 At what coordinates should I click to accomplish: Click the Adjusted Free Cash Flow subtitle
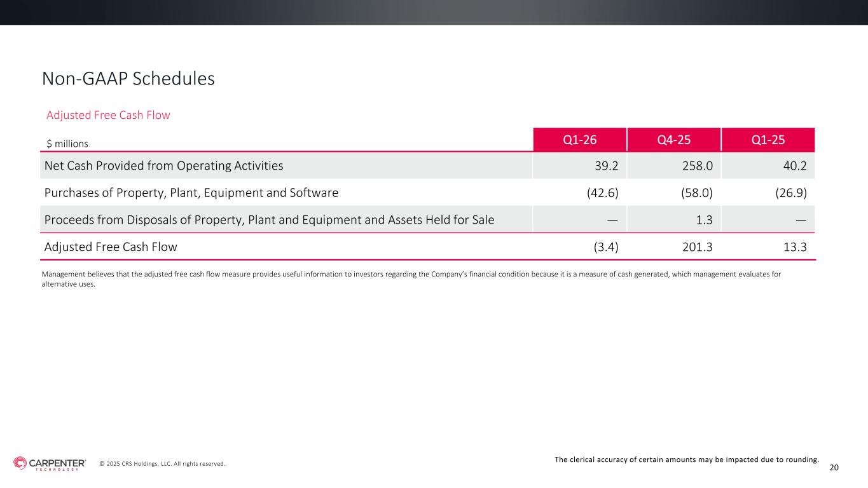(108, 115)
